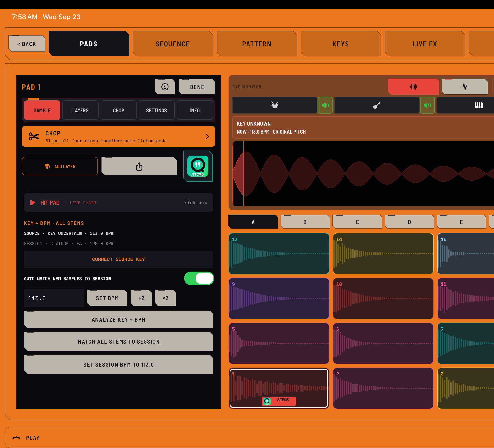Mute the guitar stem speaker toggle
This screenshot has width=494, height=448.
[x=427, y=105]
